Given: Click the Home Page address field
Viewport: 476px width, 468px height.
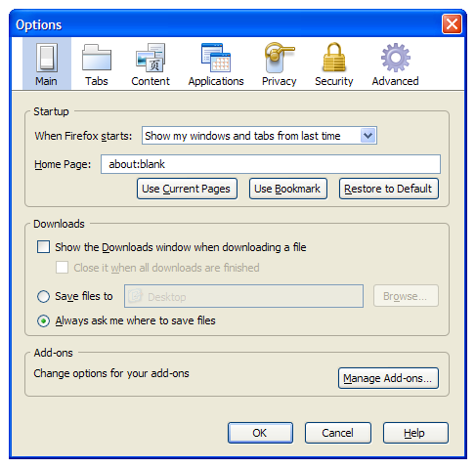Looking at the screenshot, I should pyautogui.click(x=271, y=164).
